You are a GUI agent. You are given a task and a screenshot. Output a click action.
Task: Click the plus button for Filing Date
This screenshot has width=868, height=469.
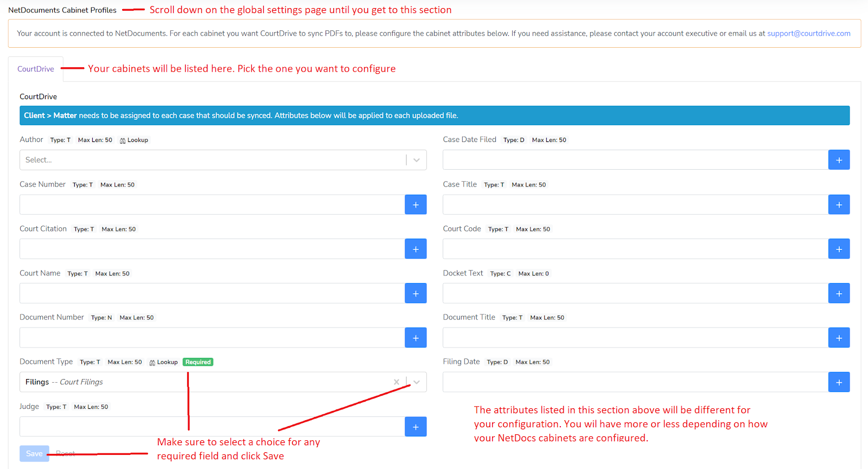coord(839,382)
